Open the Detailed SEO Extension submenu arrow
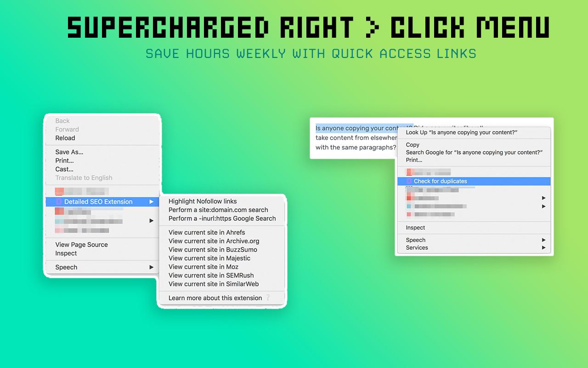The image size is (588, 368). (152, 201)
